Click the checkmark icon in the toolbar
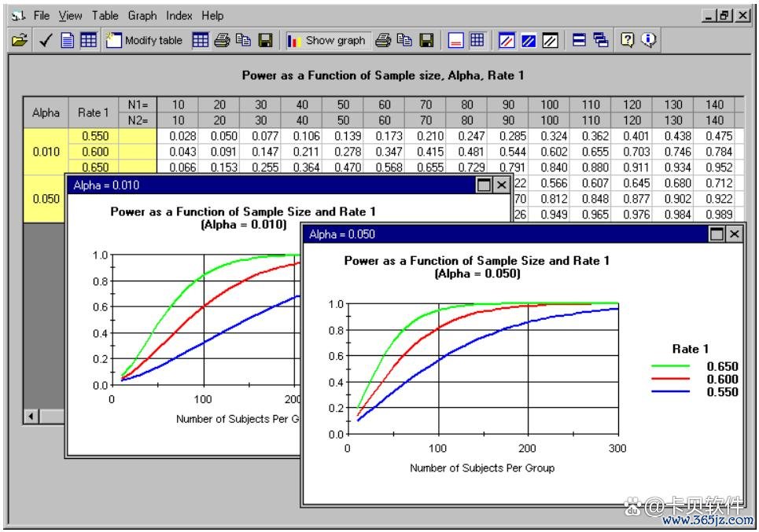Viewport: 759px width, 532px height. [45, 41]
